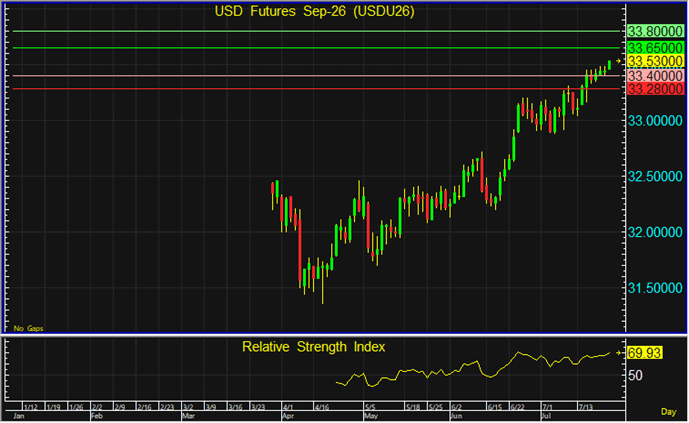The image size is (689, 423).
Task: Select the 33.00000 price axis label
Action: pyautogui.click(x=655, y=121)
